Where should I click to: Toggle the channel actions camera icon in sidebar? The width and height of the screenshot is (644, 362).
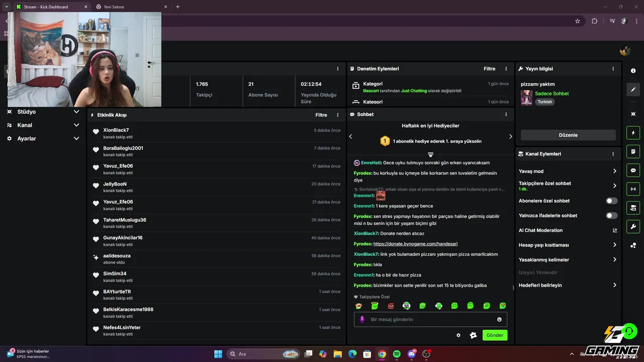click(x=633, y=208)
